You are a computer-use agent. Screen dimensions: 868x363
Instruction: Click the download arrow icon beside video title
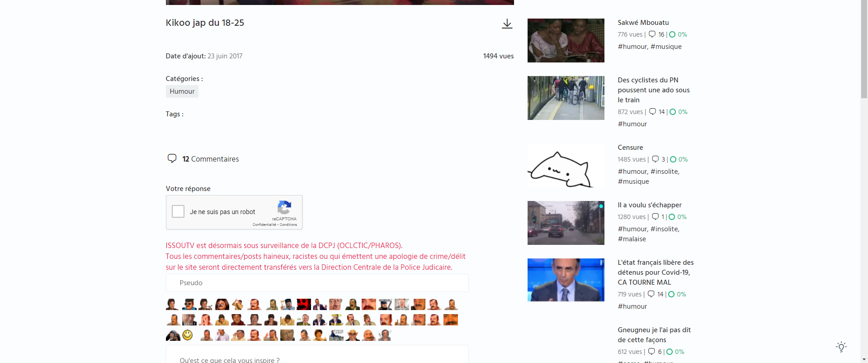click(x=507, y=24)
